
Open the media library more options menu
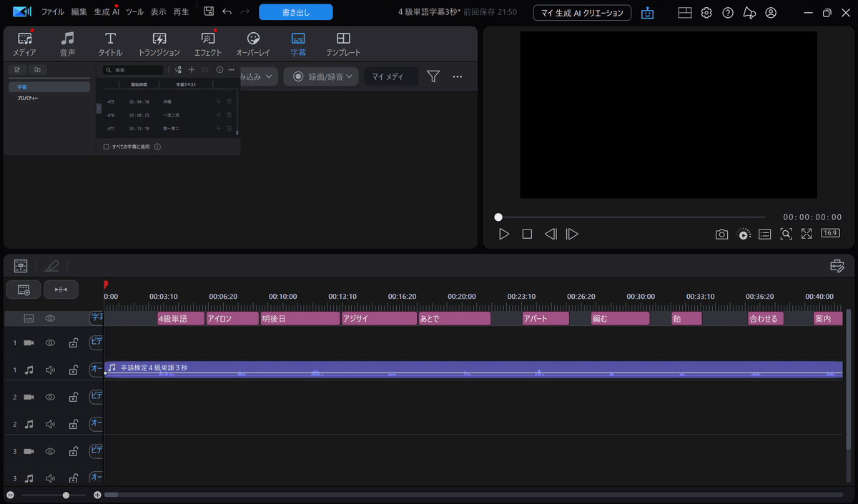pyautogui.click(x=458, y=76)
